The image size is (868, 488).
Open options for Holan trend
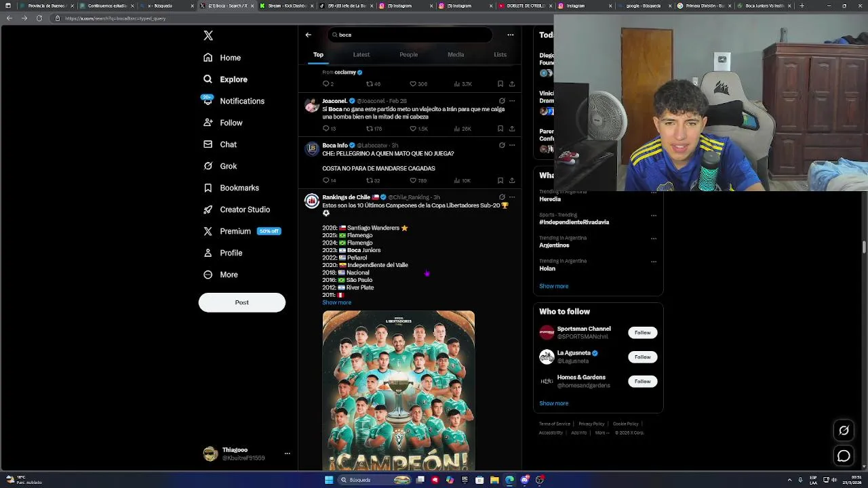654,262
